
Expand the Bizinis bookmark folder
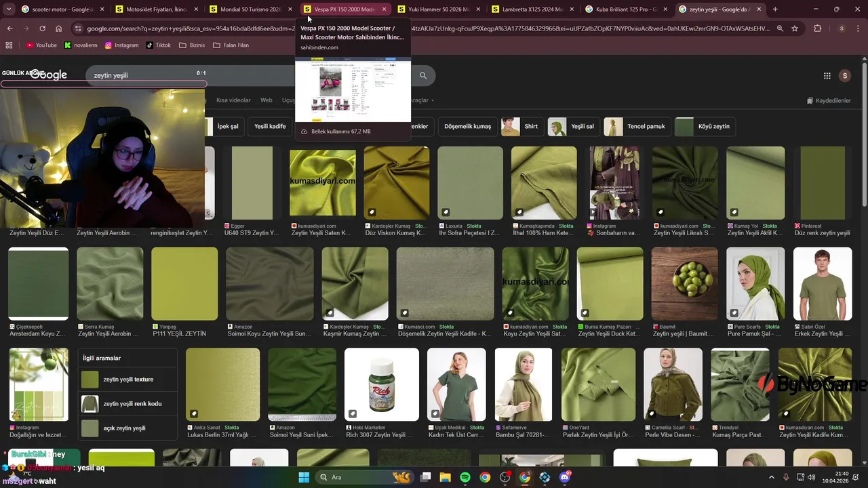(x=192, y=45)
